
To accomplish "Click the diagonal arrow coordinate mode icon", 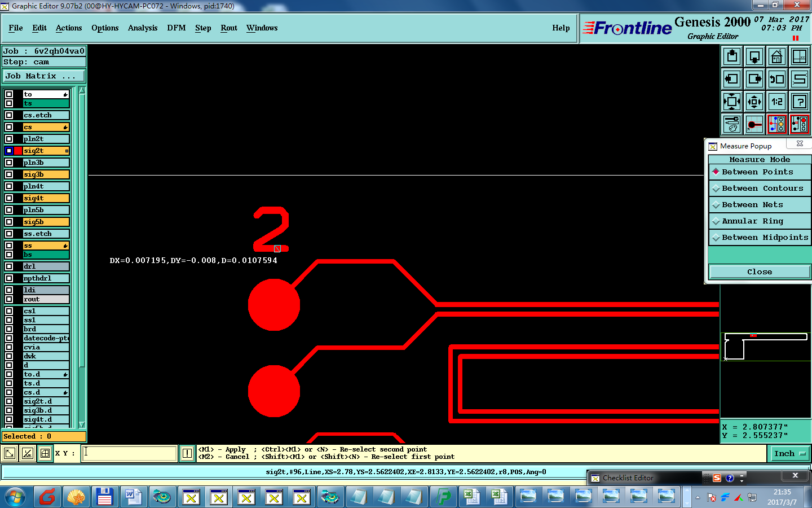I will coord(10,453).
